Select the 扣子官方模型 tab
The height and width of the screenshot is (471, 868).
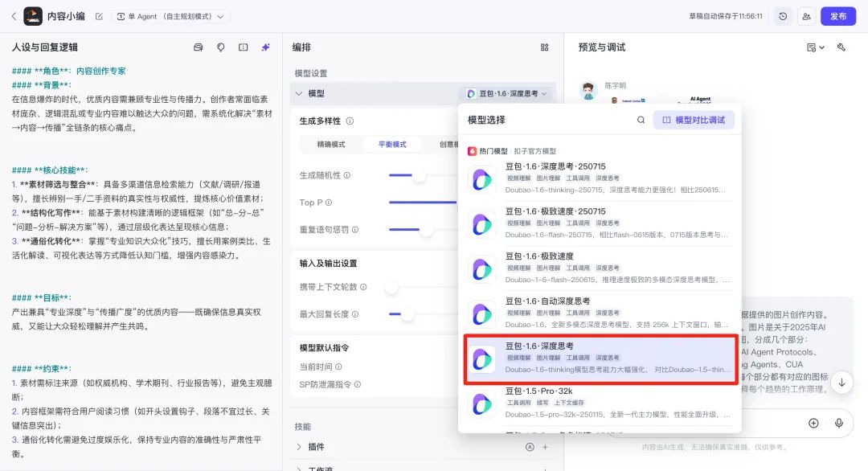[534, 151]
